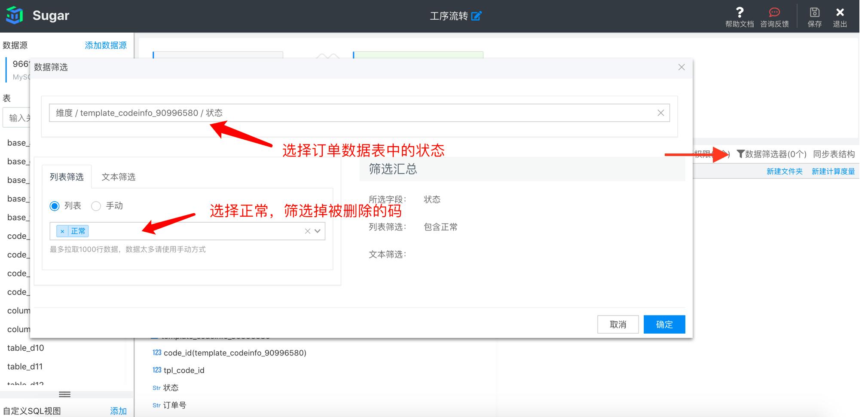Click 同步表结构 link

coord(834,154)
